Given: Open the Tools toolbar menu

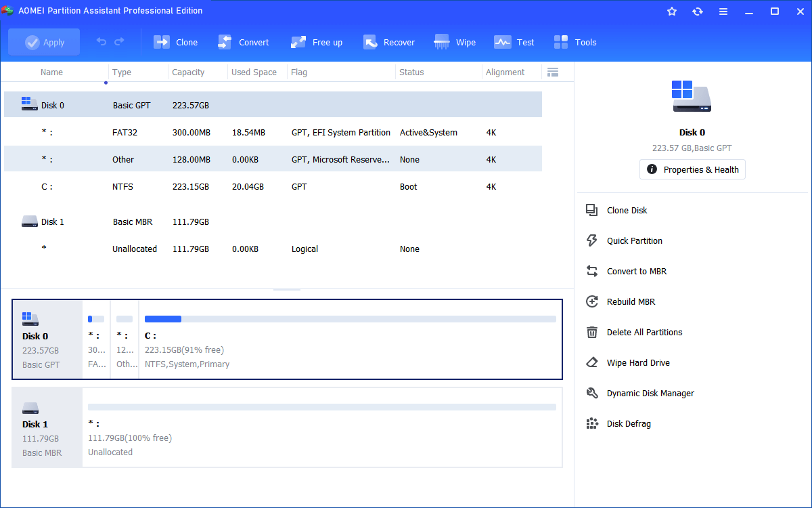Looking at the screenshot, I should [575, 42].
